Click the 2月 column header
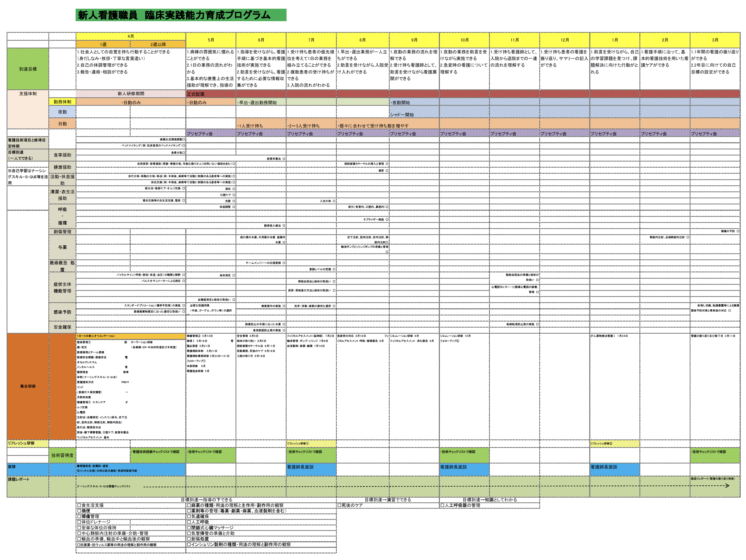Image resolution: width=746 pixels, height=560 pixels. click(665, 40)
